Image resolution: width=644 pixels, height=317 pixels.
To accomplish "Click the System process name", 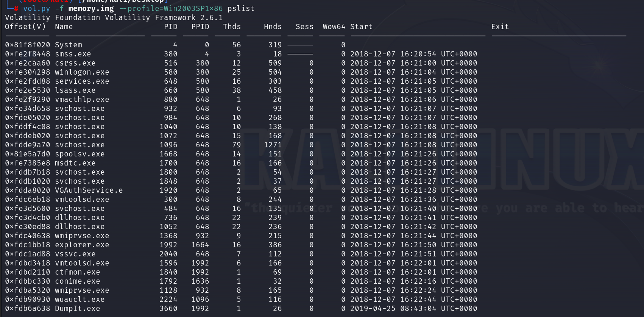I will [x=69, y=45].
